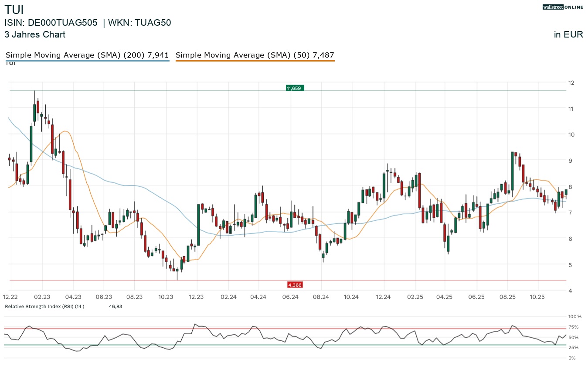Click the 10.25 time axis label
This screenshot has height=370, width=588.
pyautogui.click(x=537, y=297)
